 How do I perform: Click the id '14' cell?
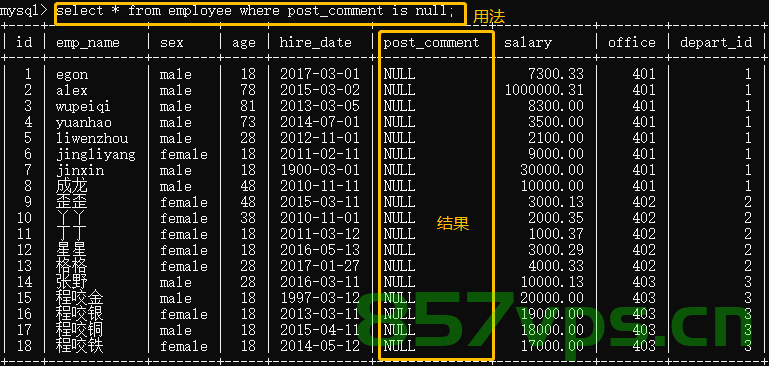point(24,282)
